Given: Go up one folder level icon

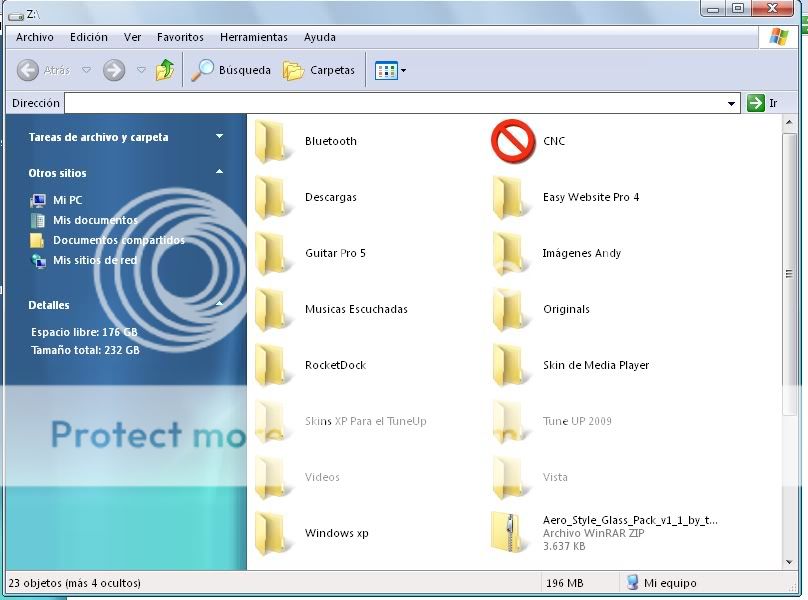Looking at the screenshot, I should (165, 71).
